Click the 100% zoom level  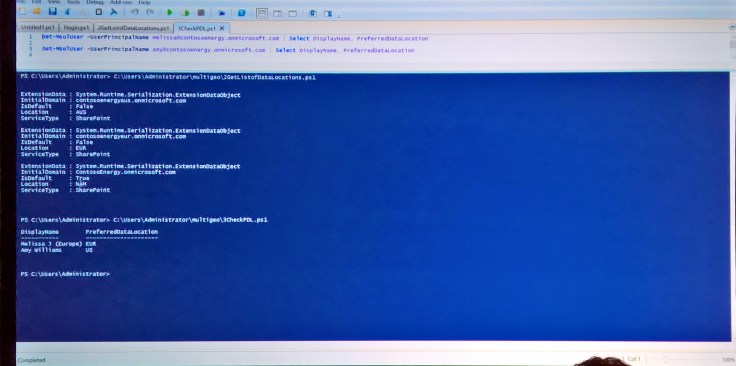728,359
